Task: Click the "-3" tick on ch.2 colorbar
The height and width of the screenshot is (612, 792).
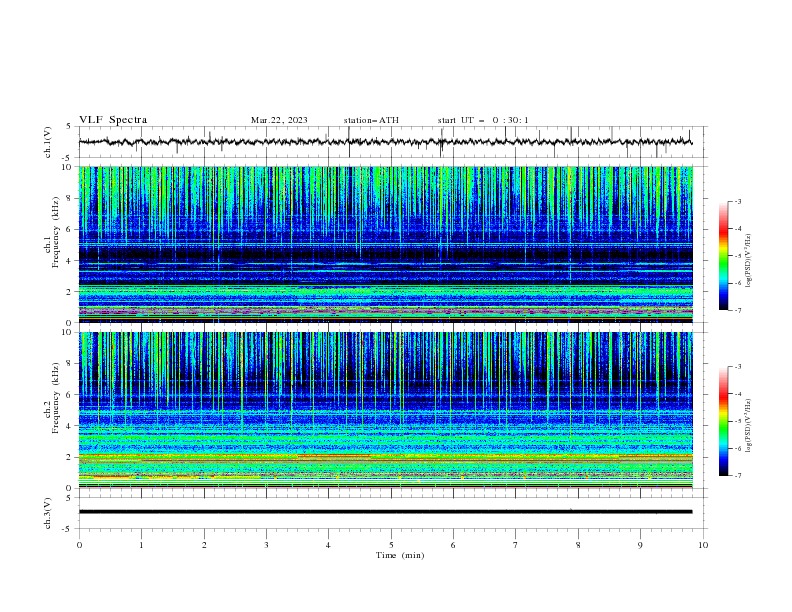Action: 737,367
